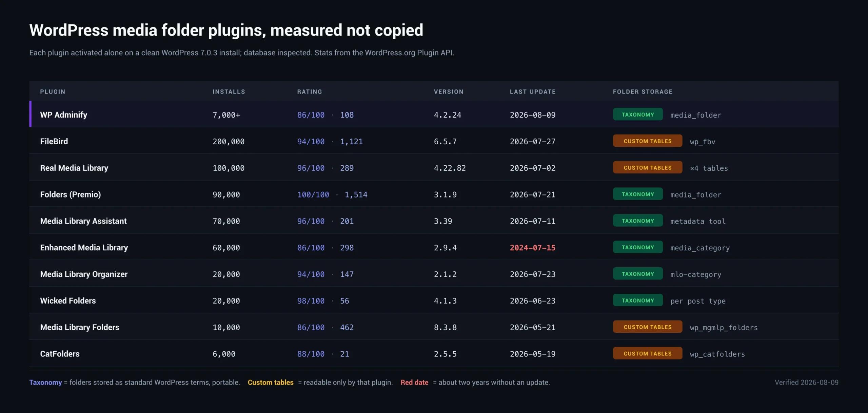The height and width of the screenshot is (413, 868).
Task: Click the 60,000 installs value
Action: pyautogui.click(x=226, y=248)
